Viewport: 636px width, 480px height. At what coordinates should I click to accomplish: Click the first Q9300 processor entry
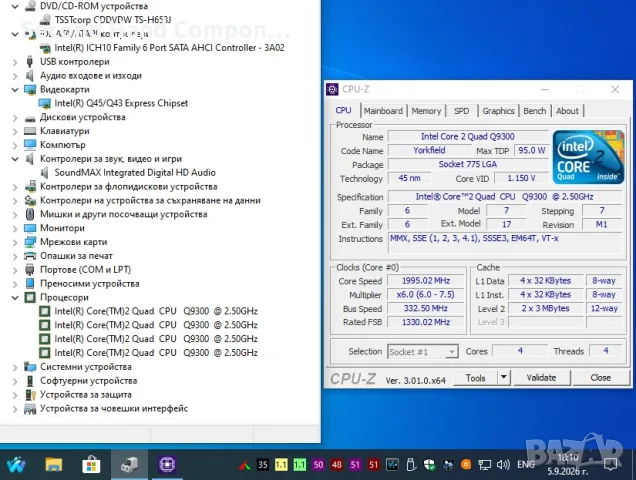point(156,312)
